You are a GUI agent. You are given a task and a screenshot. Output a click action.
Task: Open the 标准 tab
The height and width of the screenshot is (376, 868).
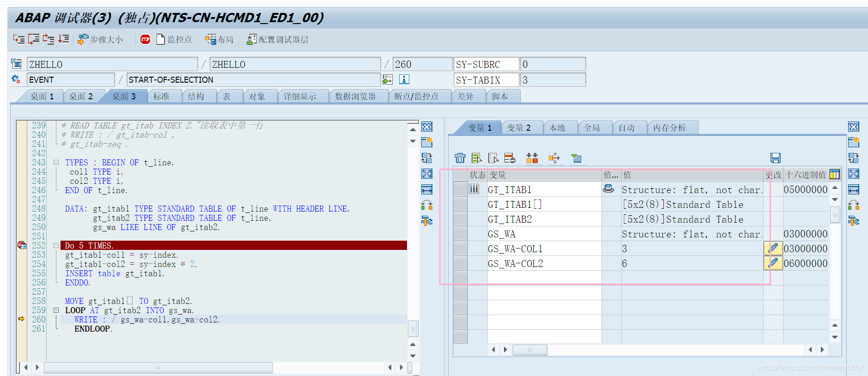[161, 96]
